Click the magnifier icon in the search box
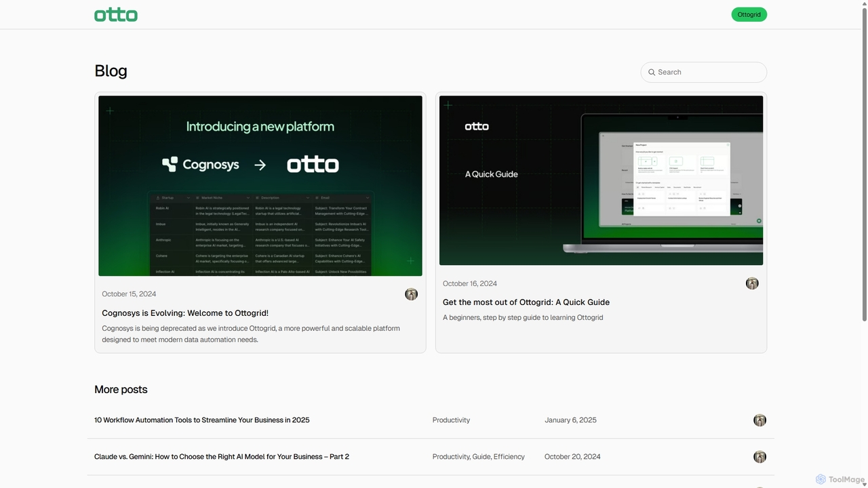Screen dimensions: 868x488 (652, 72)
